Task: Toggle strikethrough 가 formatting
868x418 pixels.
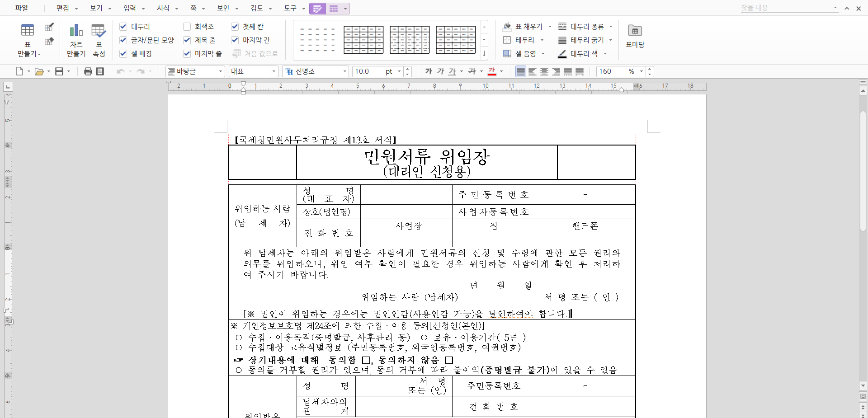Action: point(472,71)
